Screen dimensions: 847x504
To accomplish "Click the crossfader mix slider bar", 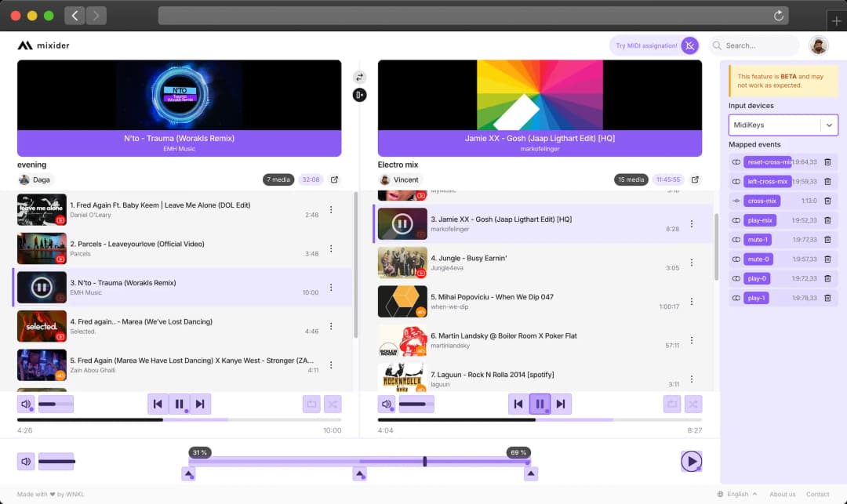I will (x=359, y=461).
